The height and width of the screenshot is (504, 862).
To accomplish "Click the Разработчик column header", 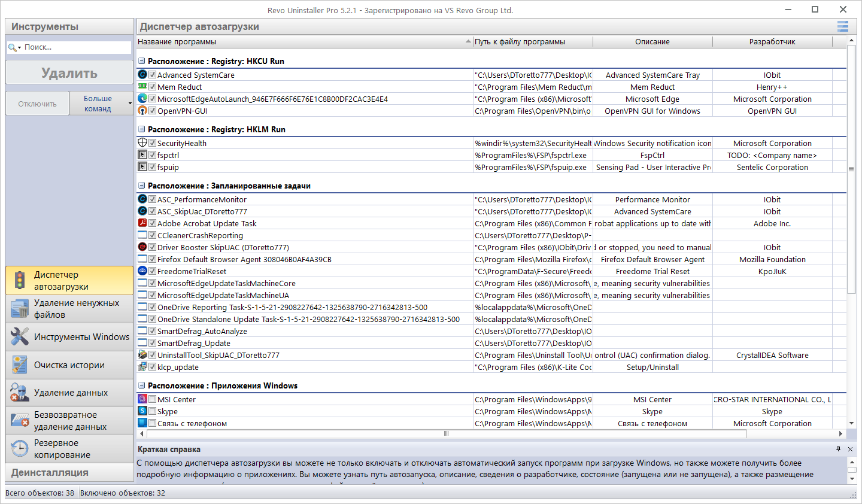I will pyautogui.click(x=772, y=42).
